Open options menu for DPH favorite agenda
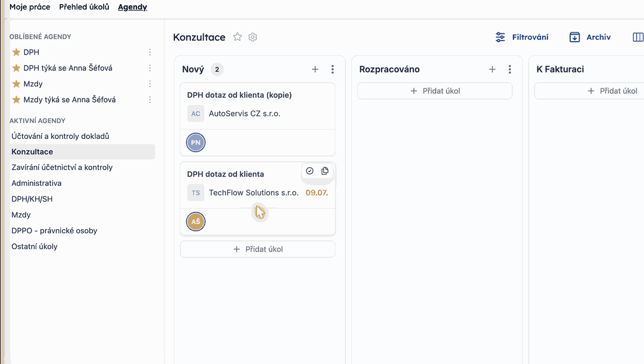This screenshot has height=364, width=644. coord(150,52)
